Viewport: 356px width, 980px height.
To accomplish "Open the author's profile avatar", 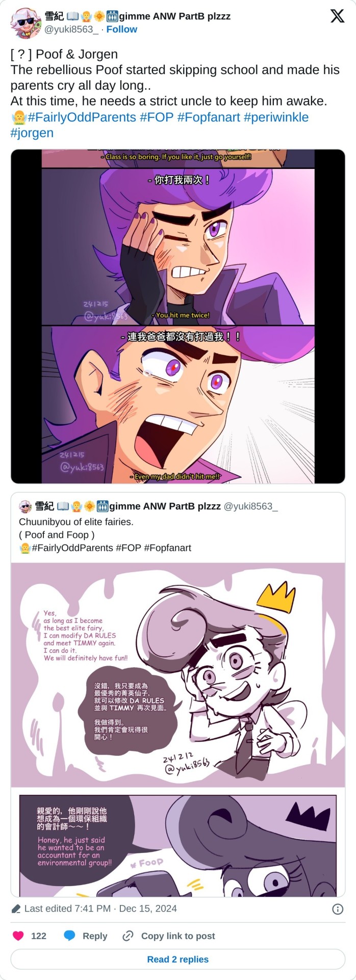I will point(26,23).
